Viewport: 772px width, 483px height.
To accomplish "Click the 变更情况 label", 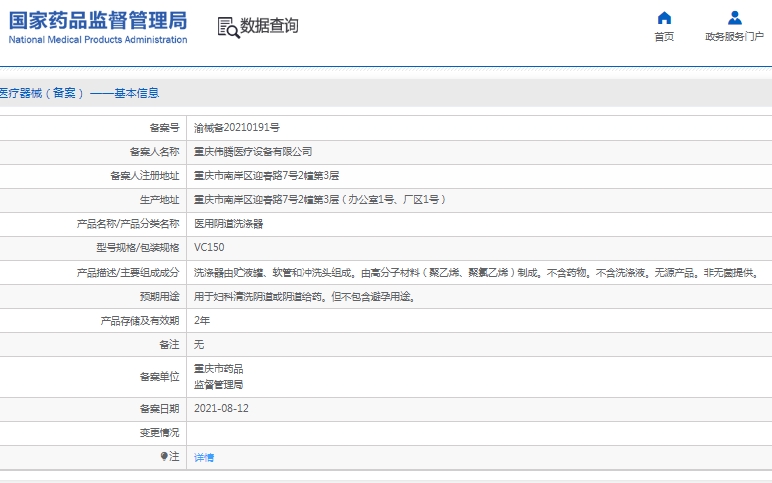I will pos(160,433).
